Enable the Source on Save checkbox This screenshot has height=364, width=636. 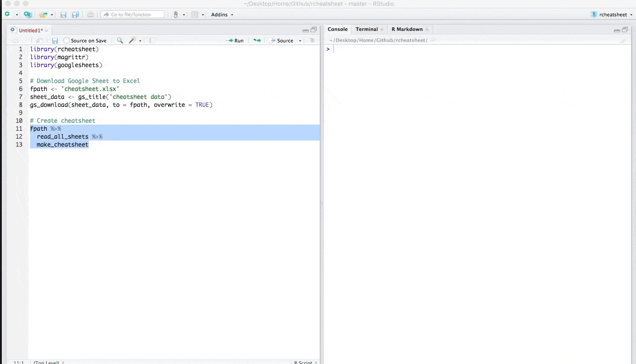[67, 41]
